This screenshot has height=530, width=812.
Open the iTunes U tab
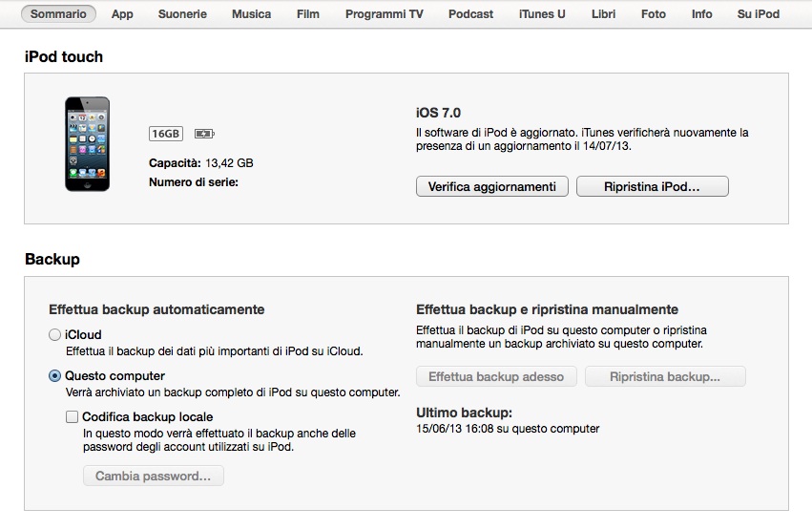click(541, 14)
